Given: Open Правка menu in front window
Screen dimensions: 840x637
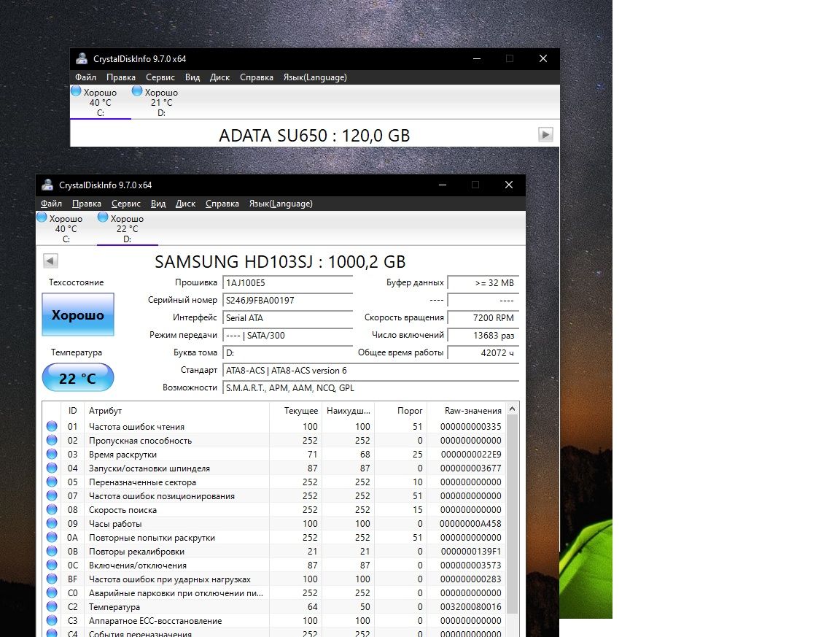Looking at the screenshot, I should click(87, 204).
